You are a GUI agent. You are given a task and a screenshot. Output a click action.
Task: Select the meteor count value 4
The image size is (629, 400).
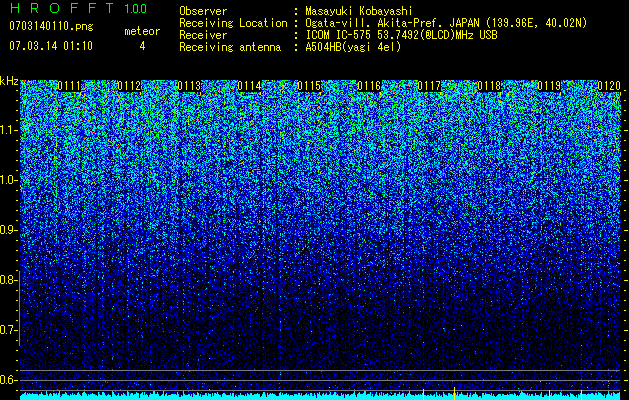pyautogui.click(x=142, y=46)
